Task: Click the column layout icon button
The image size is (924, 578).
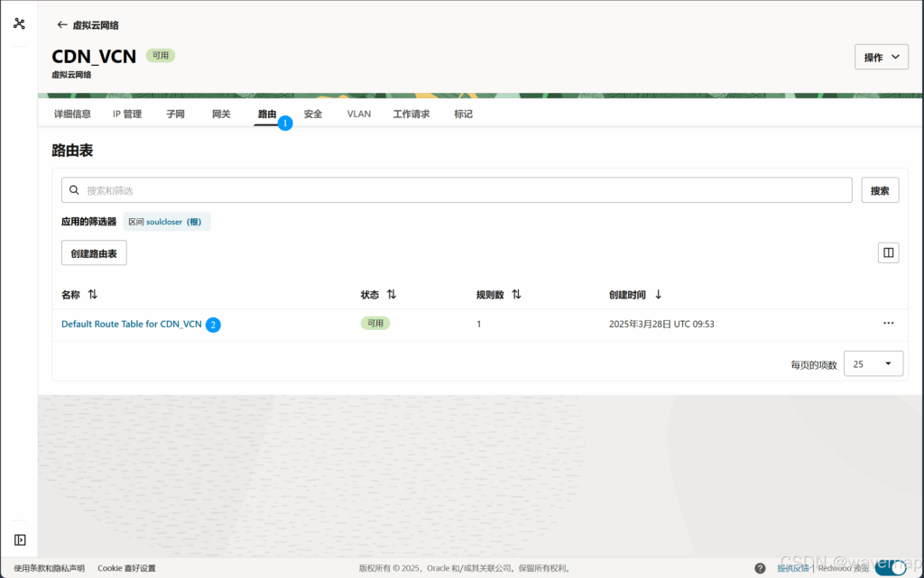Action: tap(888, 252)
